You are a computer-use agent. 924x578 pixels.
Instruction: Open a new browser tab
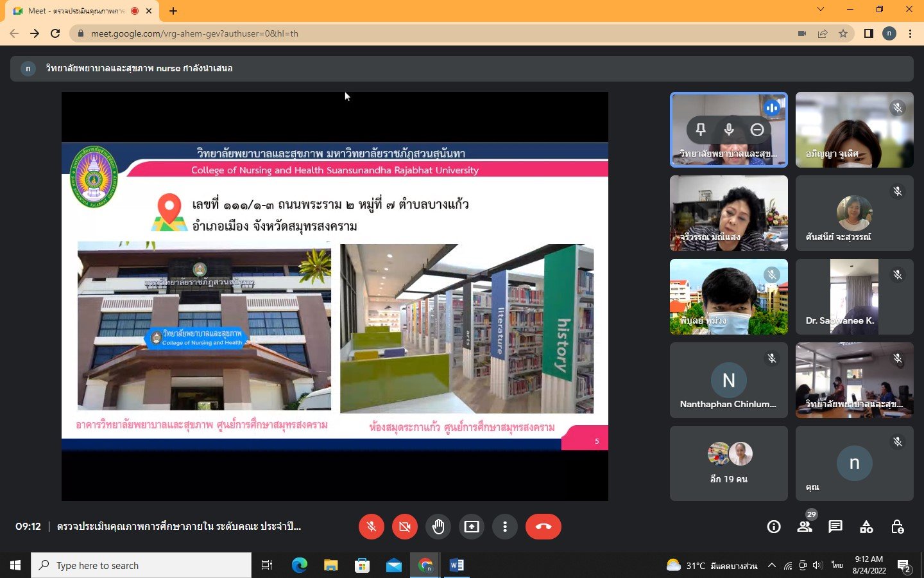pos(173,11)
